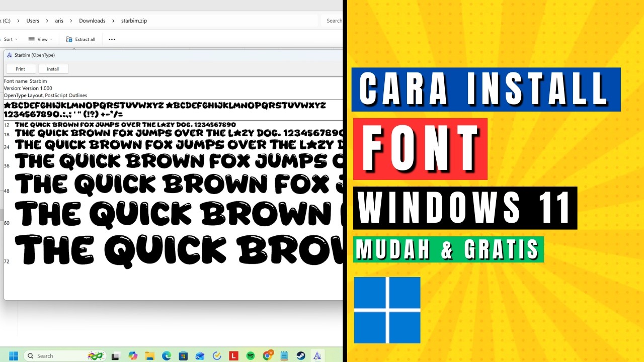Screen dimensions: 644x362
Task: Click the Starbim font viewer title icon
Action: [x=10, y=55]
